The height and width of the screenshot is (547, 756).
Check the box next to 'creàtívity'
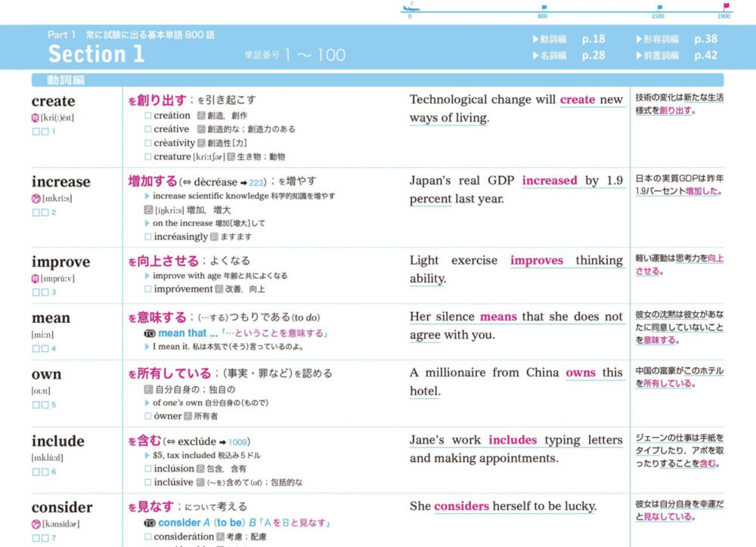click(x=148, y=143)
